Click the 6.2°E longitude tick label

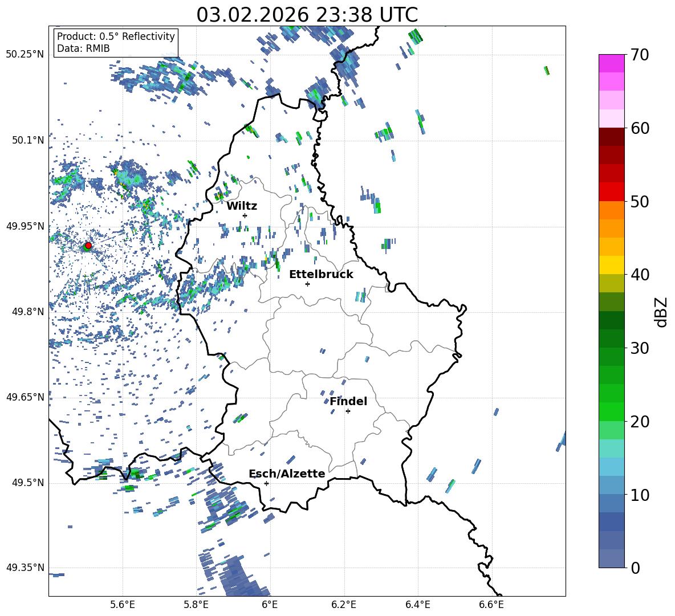click(x=344, y=604)
